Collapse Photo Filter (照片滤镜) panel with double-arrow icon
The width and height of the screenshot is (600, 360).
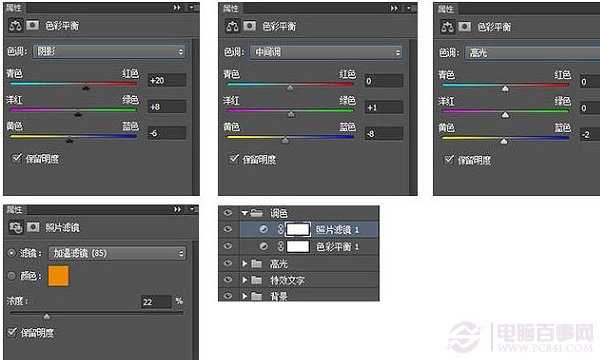(177, 209)
